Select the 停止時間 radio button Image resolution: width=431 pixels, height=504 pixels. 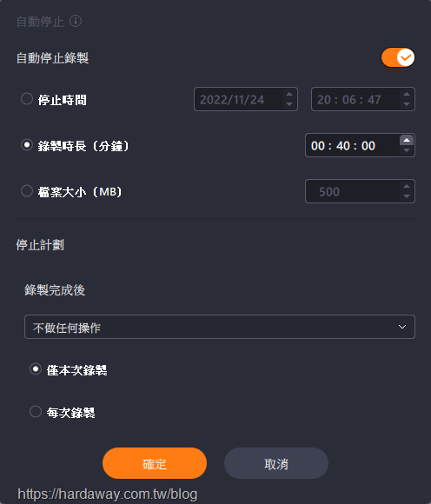(27, 99)
